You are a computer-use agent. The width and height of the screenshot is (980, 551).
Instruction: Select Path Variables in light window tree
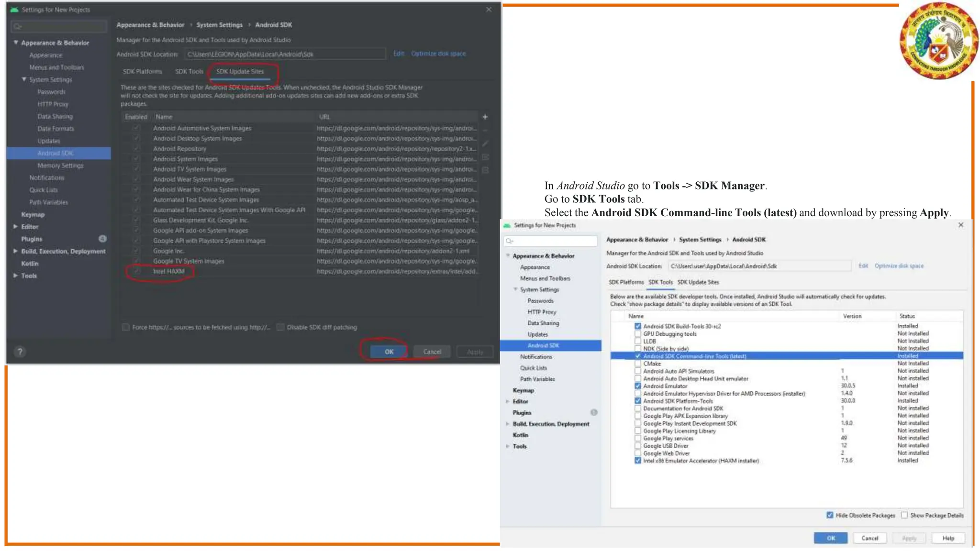click(x=537, y=379)
